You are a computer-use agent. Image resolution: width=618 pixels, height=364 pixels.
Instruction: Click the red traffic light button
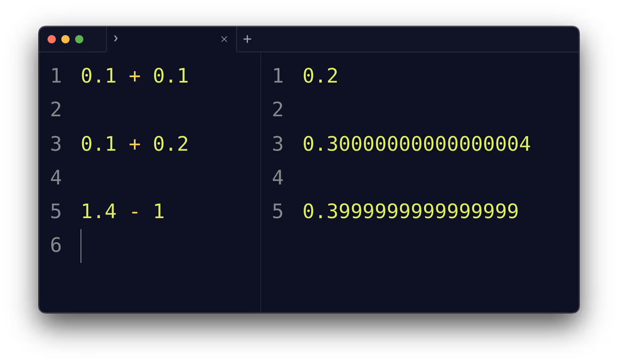tap(52, 39)
